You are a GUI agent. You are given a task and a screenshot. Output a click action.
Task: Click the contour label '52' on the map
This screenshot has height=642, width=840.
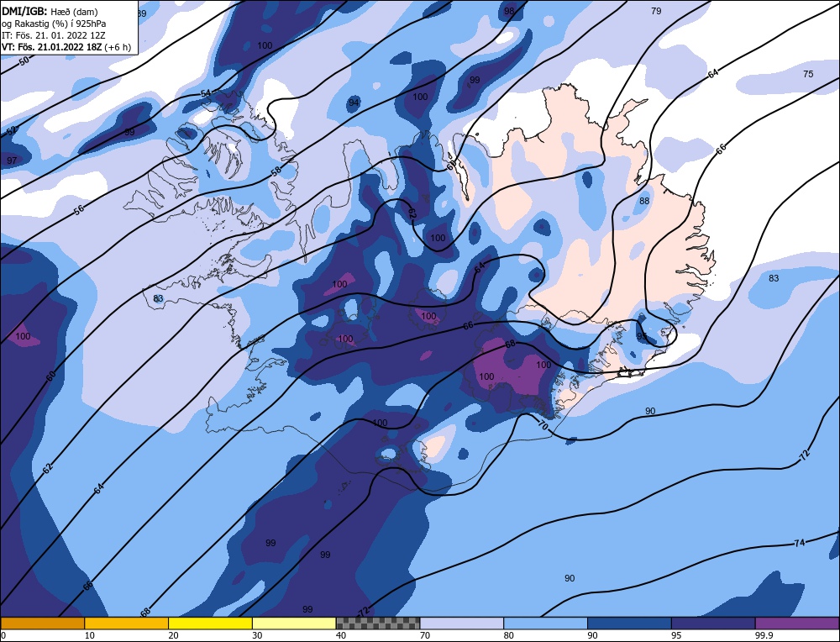12,131
